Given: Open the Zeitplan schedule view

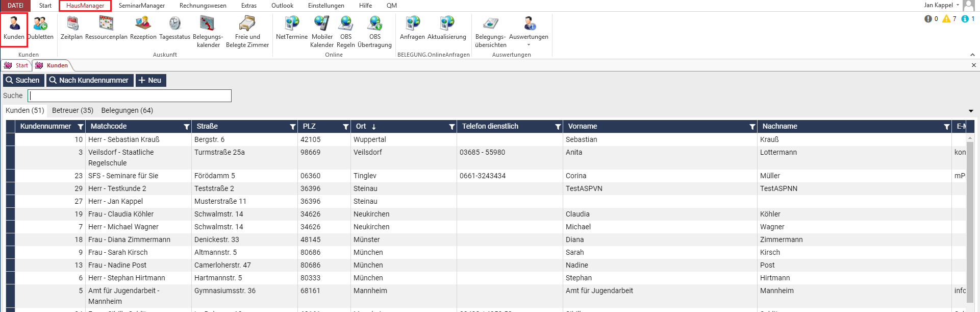Looking at the screenshot, I should coord(71,28).
